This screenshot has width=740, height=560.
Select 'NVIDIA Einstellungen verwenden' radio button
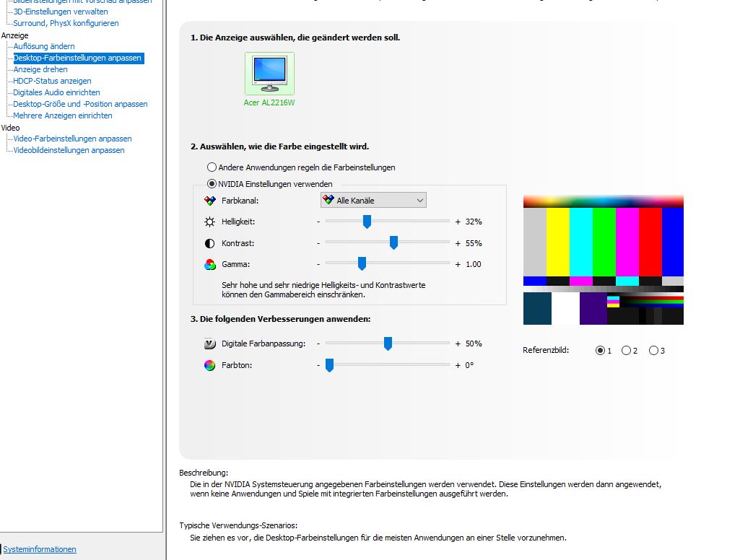212,183
